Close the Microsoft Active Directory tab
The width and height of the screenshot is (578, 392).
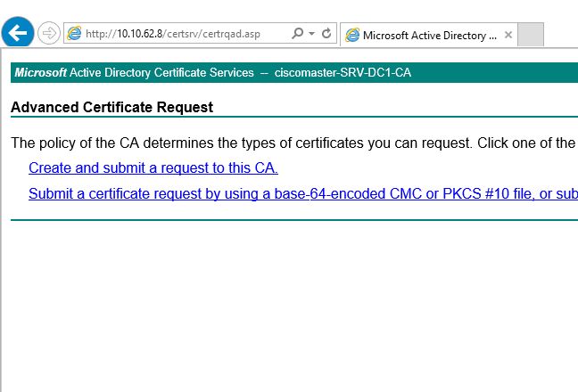[508, 35]
